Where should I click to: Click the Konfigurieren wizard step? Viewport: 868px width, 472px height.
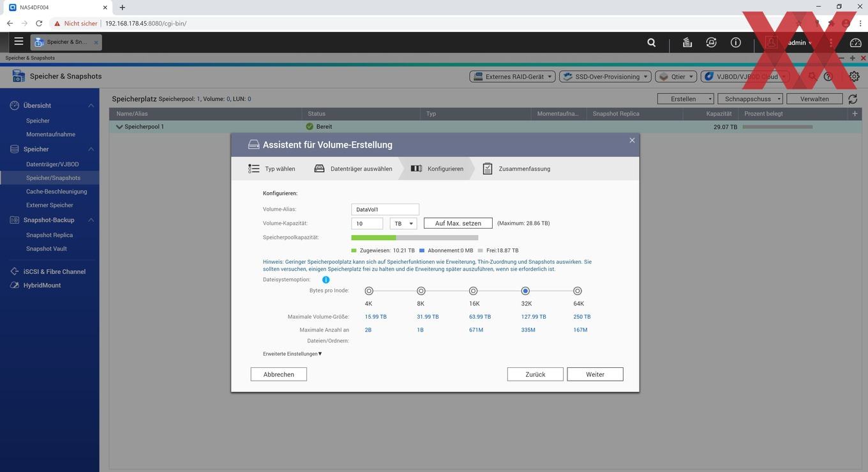click(437, 169)
